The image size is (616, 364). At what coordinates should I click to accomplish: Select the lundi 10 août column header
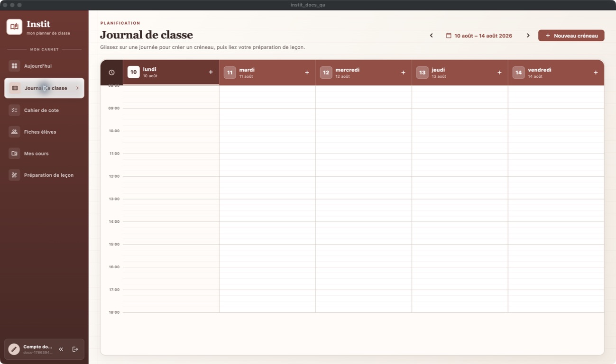pyautogui.click(x=171, y=72)
